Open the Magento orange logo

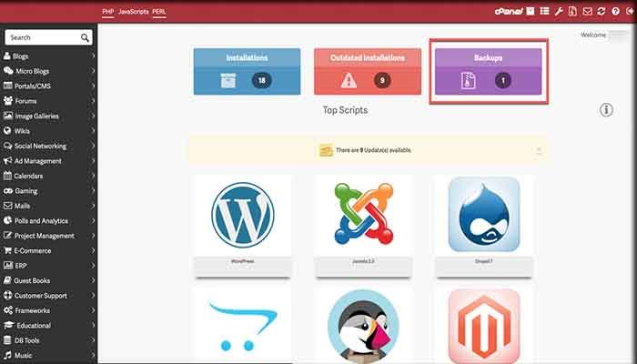click(484, 326)
